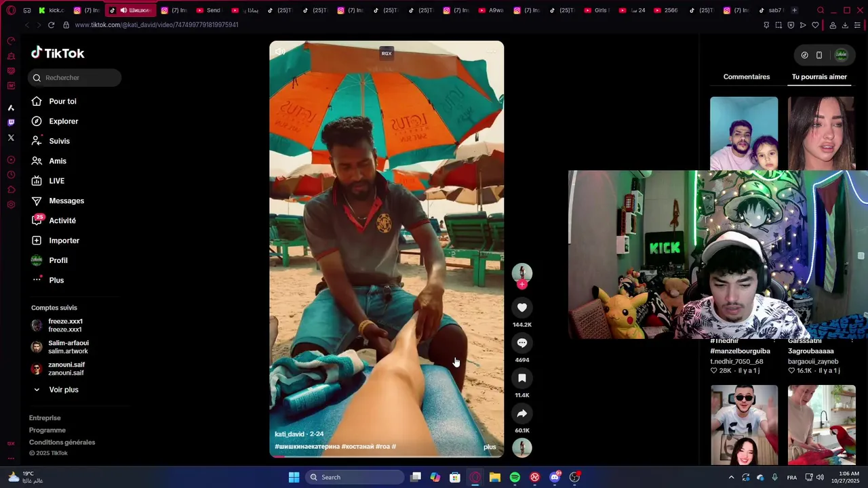The image size is (868, 488).
Task: Open Messages in TikTok sidebar
Action: (66, 201)
